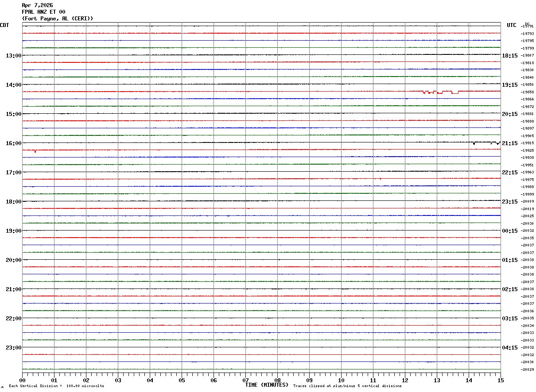Screen dimensions: 536x392
Task: Select the station code line "FPAL HNZ ET 00"
Action: tap(43, 12)
